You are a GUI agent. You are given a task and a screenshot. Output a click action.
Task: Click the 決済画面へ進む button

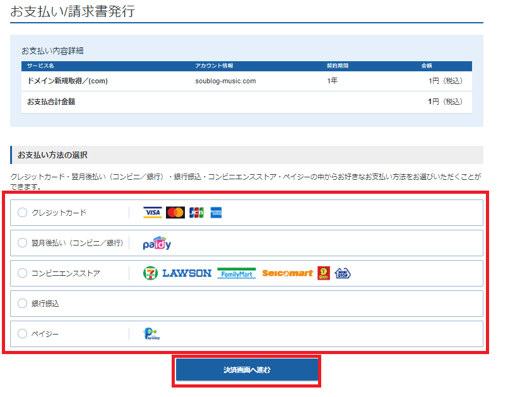coord(247,369)
